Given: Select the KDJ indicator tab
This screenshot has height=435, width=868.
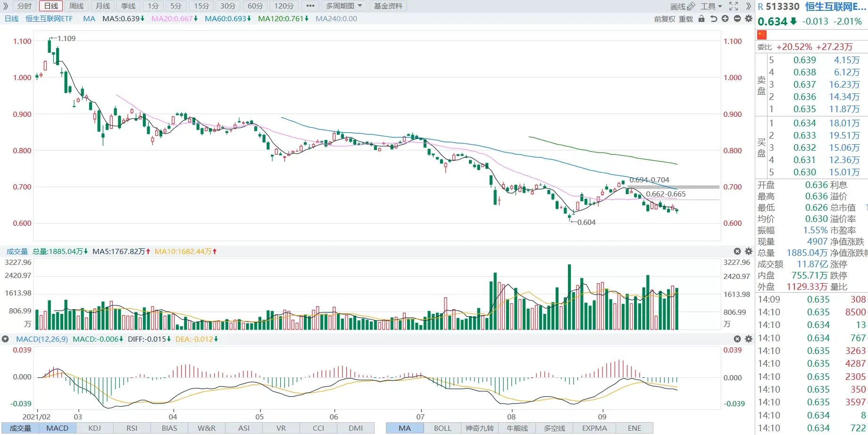Looking at the screenshot, I should click(94, 428).
